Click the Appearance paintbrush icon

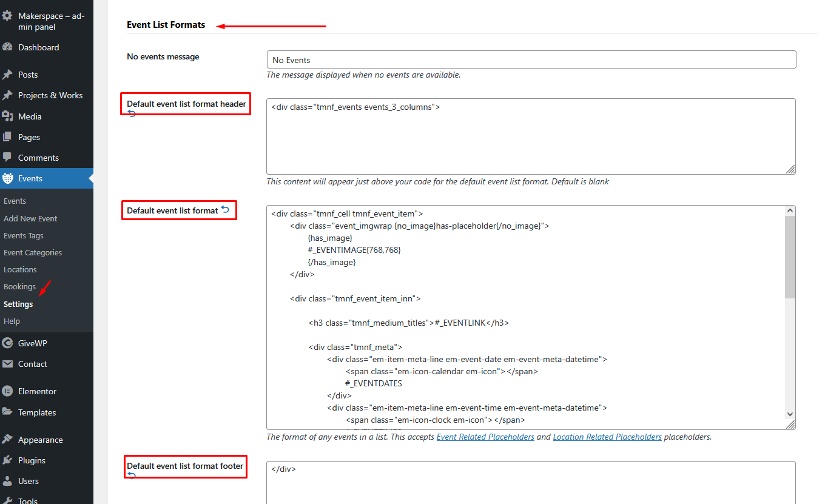[7, 440]
